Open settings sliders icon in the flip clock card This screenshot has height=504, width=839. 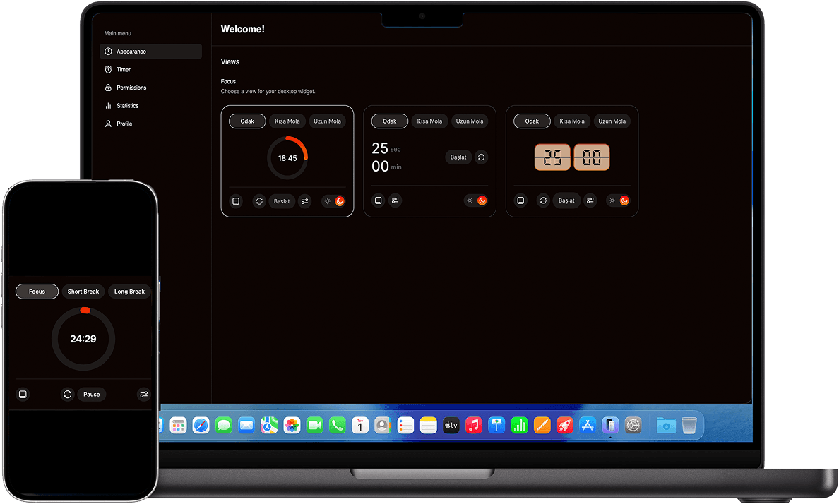tap(590, 200)
